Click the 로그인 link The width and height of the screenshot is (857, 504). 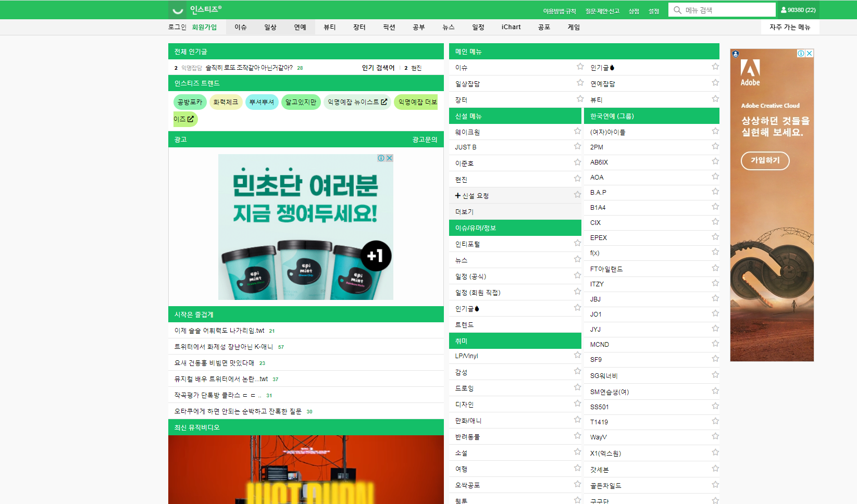click(x=177, y=27)
